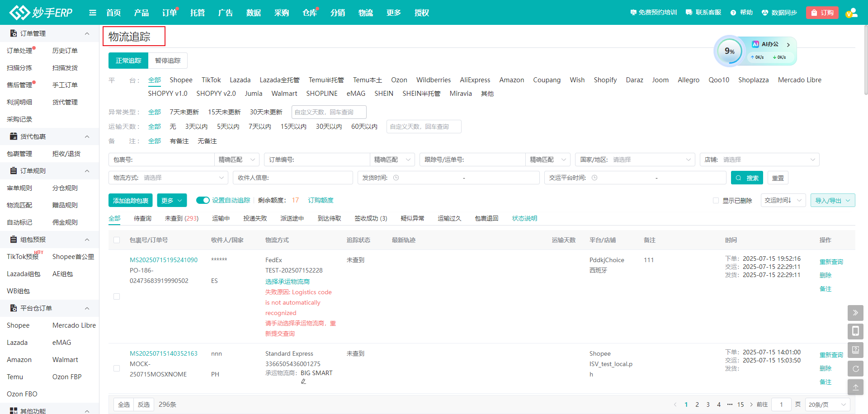Go to next page arrow in pagination

[751, 405]
